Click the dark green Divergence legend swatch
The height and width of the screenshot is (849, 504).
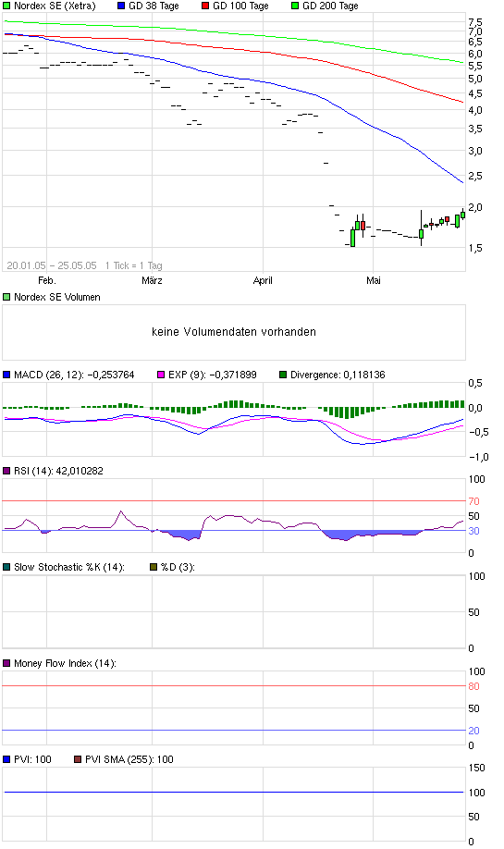283,375
